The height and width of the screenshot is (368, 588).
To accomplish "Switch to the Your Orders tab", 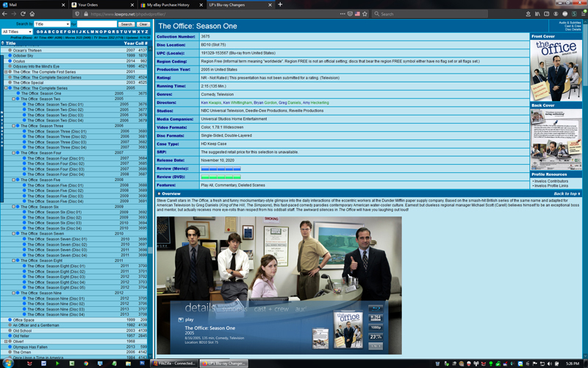I will click(102, 4).
